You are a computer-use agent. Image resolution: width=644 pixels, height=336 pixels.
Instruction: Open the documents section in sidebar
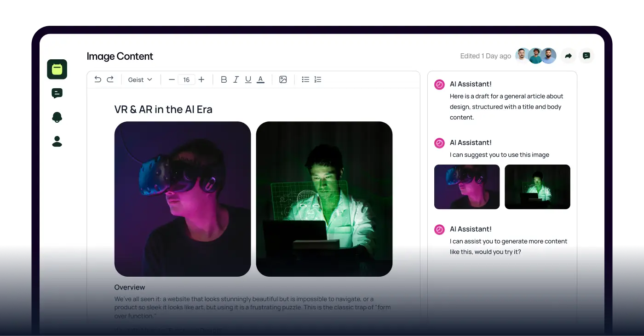[57, 69]
